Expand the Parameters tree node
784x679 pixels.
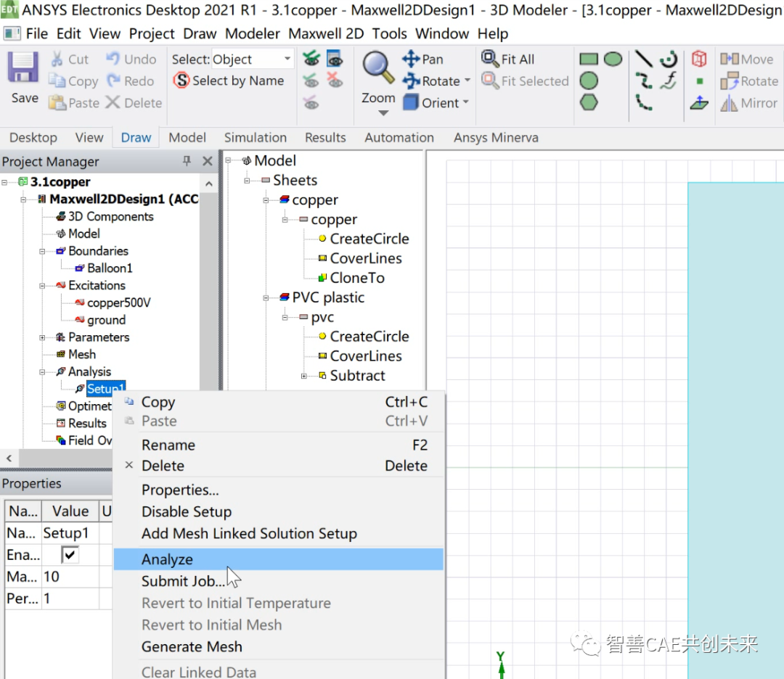[43, 338]
